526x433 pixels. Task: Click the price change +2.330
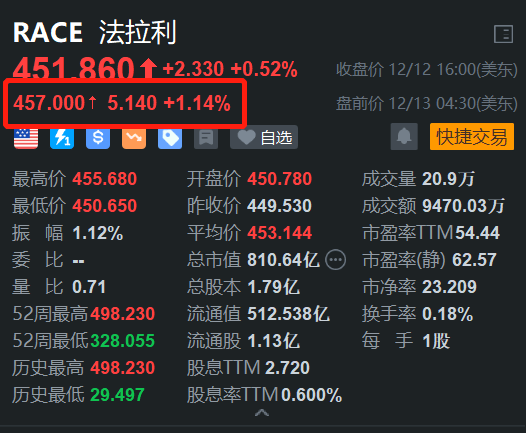point(193,69)
